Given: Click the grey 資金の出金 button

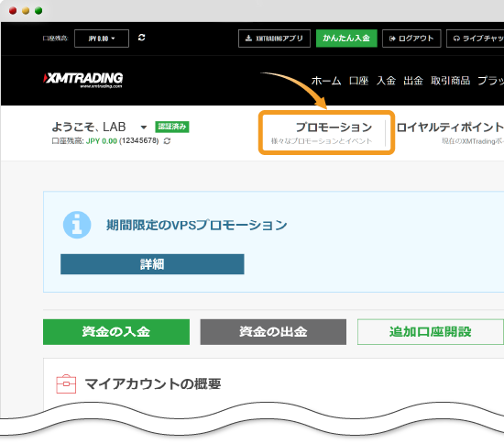Looking at the screenshot, I should click(x=273, y=332).
